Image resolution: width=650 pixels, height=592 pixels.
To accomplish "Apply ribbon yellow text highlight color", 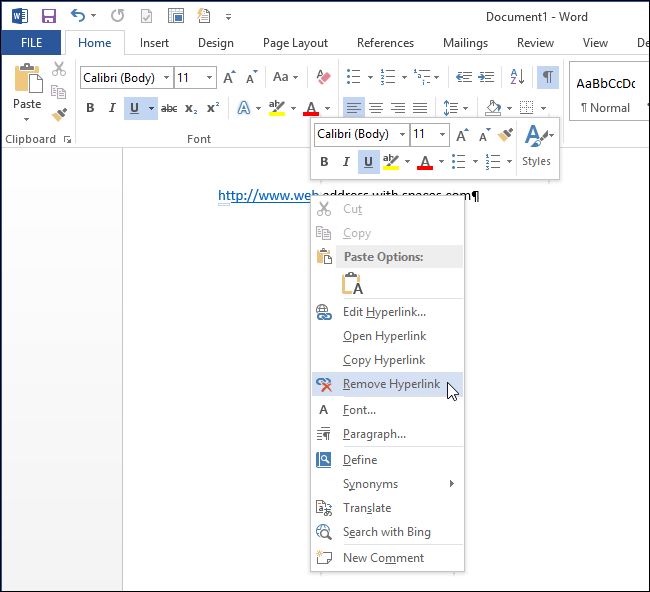I will point(276,109).
